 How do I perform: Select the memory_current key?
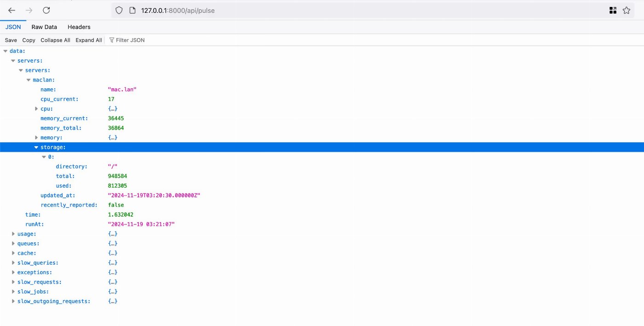(x=64, y=119)
